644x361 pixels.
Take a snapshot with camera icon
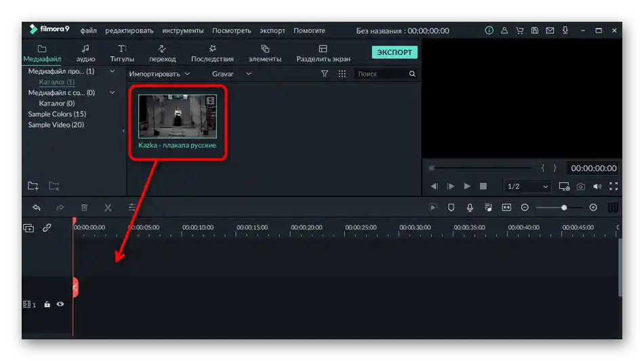[580, 186]
